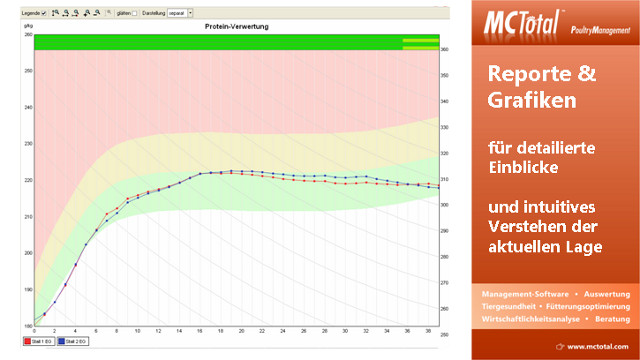Click the greyed-out magnifier icon before glätten
Viewport: 640px width, 360px height.
(109, 13)
